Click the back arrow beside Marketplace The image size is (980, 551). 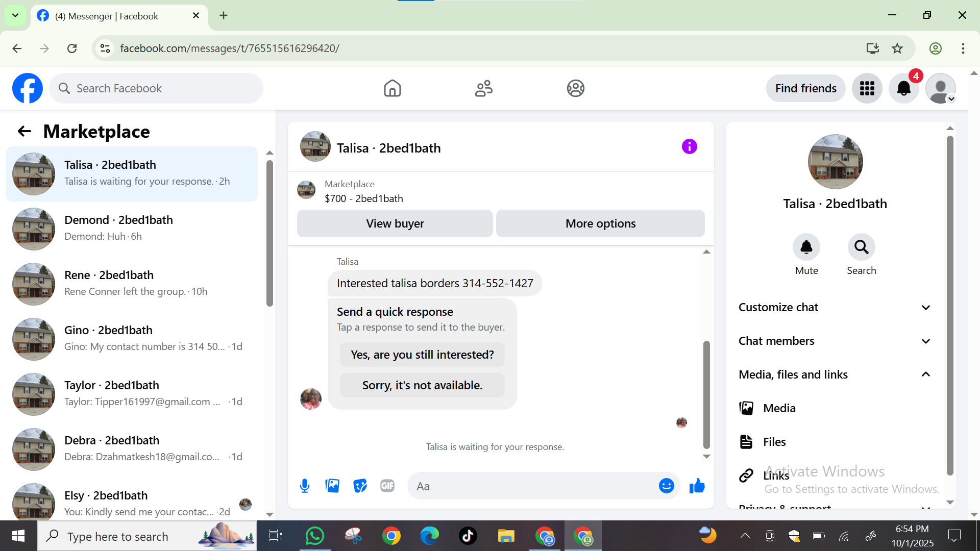pos(24,132)
